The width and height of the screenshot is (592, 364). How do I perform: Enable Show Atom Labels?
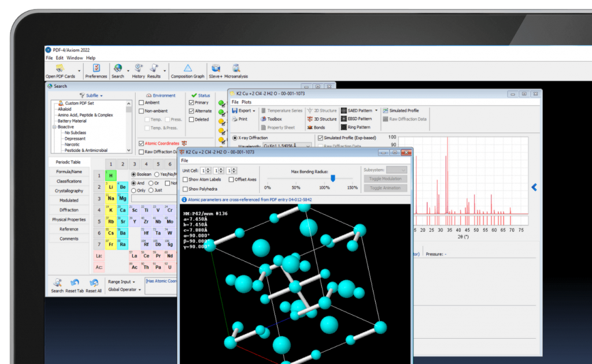[x=186, y=180]
